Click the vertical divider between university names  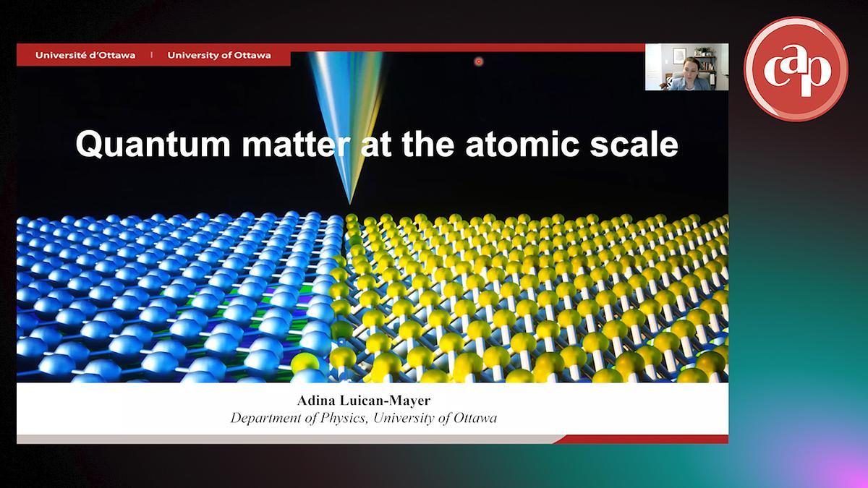152,55
